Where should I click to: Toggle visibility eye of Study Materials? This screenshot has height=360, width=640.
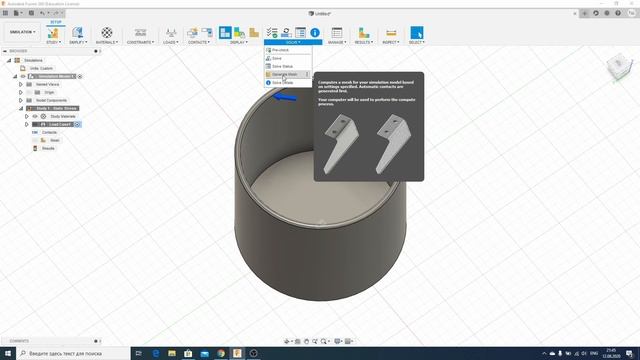pos(35,116)
